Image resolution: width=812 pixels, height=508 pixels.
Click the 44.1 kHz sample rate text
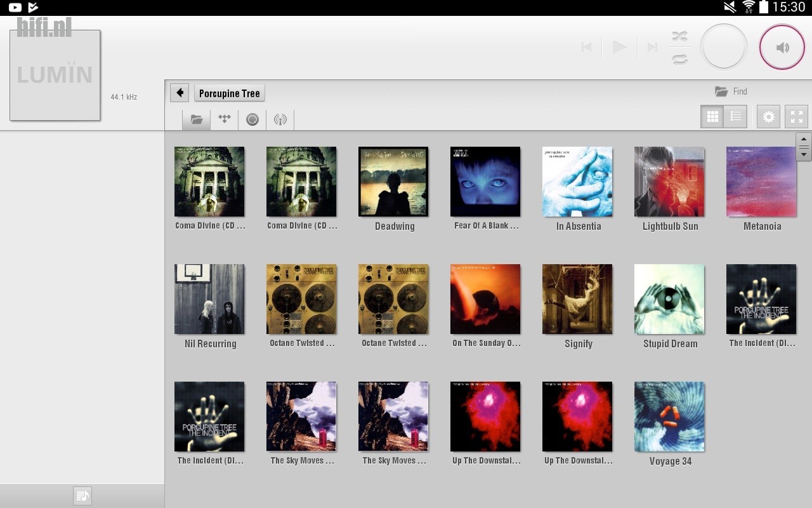(x=124, y=97)
